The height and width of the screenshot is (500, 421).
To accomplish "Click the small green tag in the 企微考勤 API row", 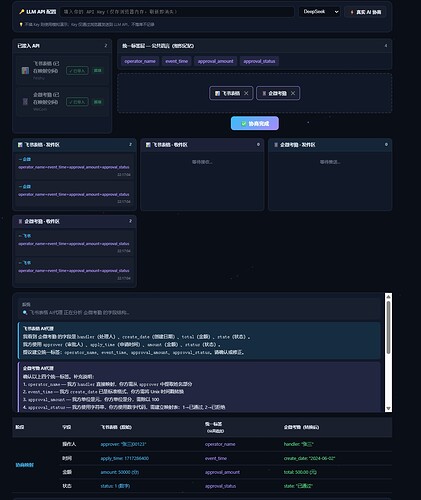I will (98, 102).
